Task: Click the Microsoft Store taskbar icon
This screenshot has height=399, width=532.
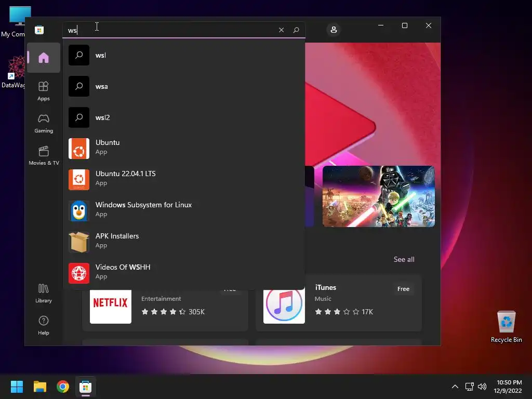Action: click(86, 387)
